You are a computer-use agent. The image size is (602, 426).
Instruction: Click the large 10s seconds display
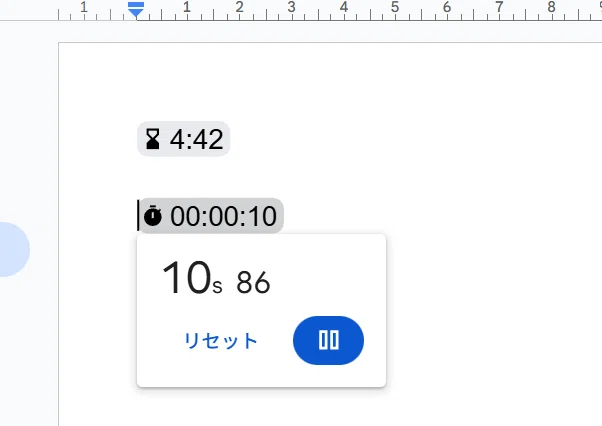pos(192,278)
